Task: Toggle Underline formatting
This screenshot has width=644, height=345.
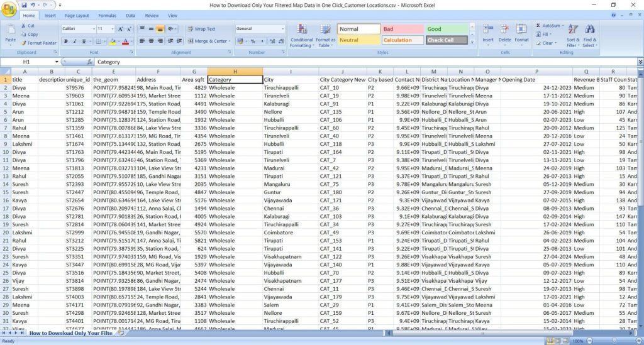Action: click(84, 41)
